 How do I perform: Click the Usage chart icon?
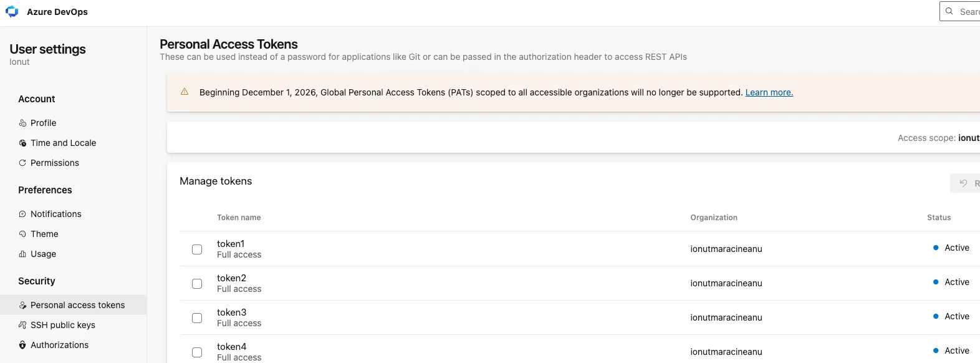click(22, 254)
